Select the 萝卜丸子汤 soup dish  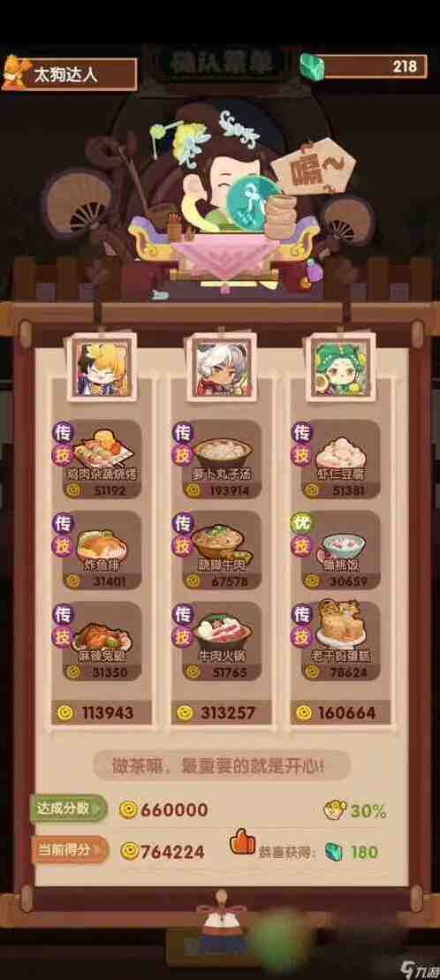pyautogui.click(x=222, y=450)
